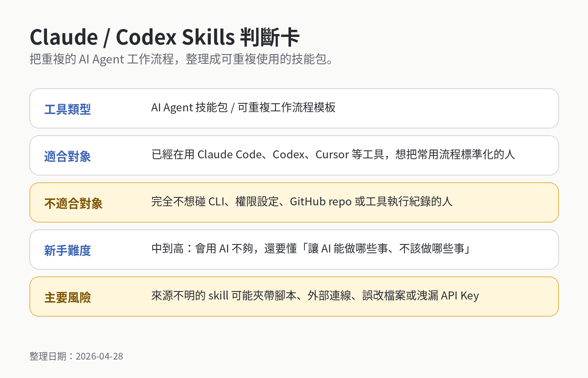Click the highlighted 不適合對象 label
The image size is (588, 378).
click(x=73, y=202)
